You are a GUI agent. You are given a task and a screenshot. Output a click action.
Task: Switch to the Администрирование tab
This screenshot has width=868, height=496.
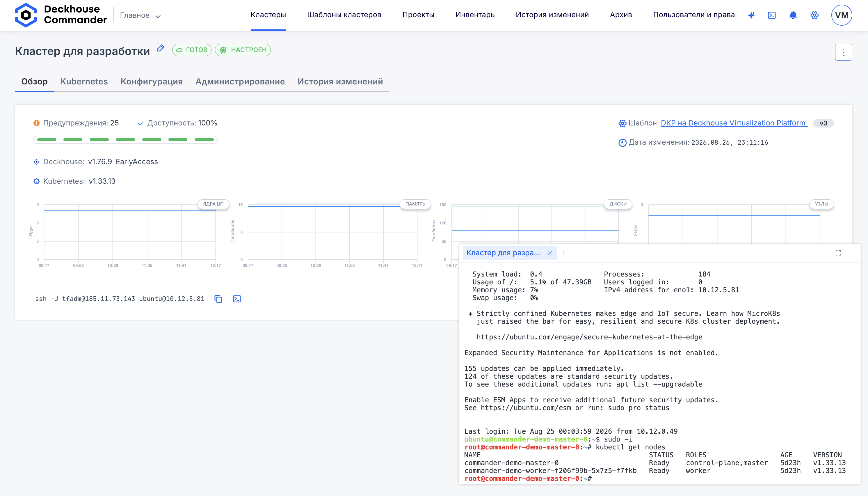click(240, 82)
